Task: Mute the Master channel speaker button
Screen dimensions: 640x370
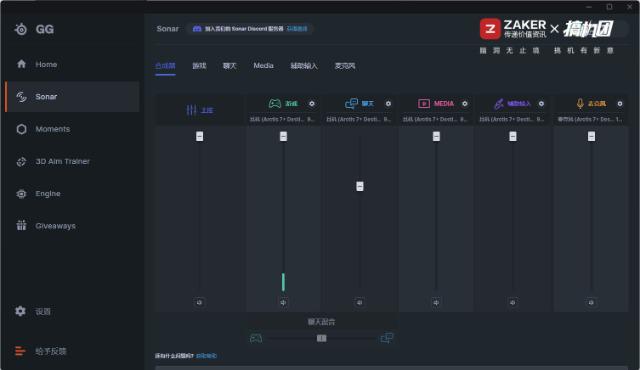Action: (199, 302)
